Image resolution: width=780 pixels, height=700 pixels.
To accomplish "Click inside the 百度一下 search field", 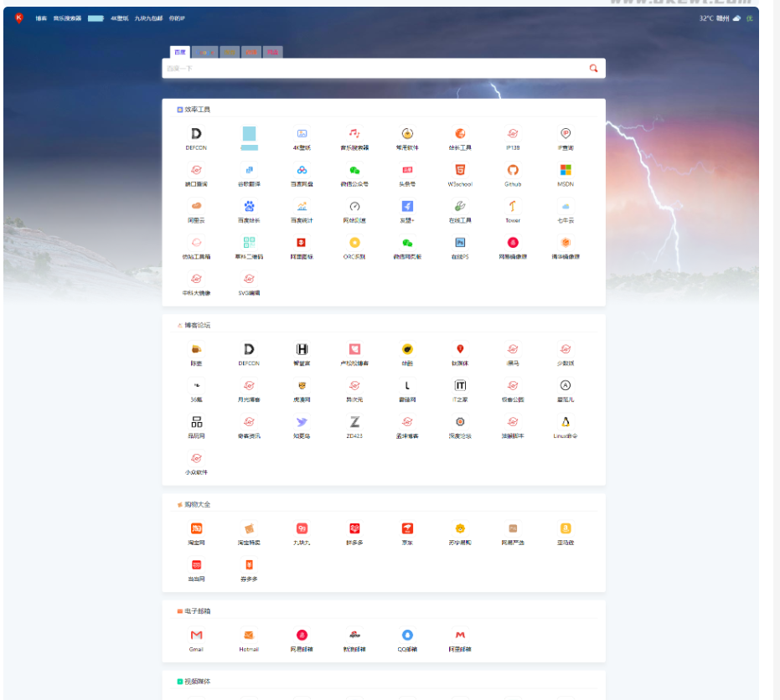I will click(x=369, y=69).
